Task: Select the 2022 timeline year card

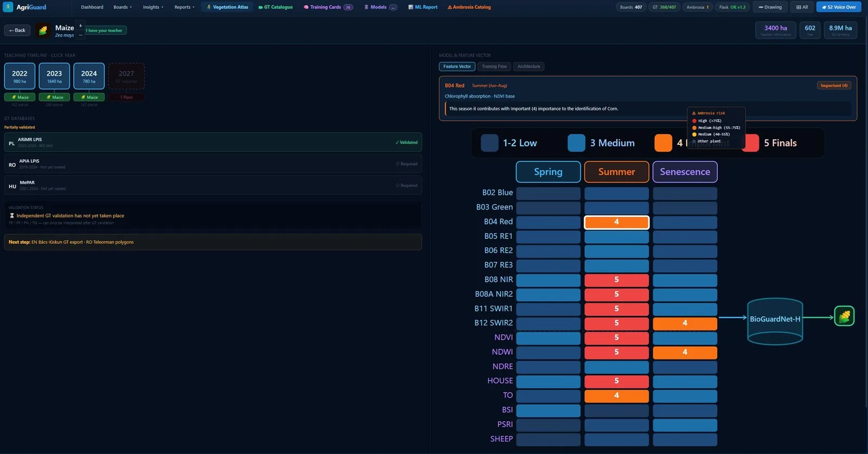Action: click(20, 76)
